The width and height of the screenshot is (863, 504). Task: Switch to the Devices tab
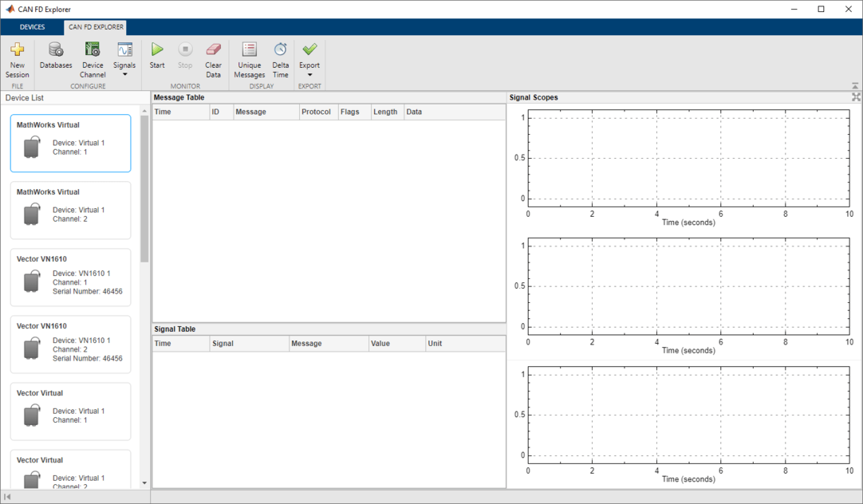pos(32,27)
